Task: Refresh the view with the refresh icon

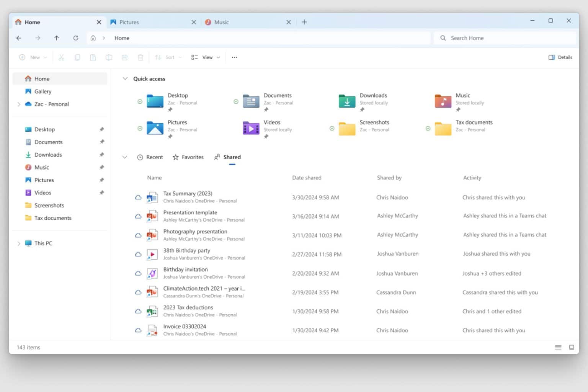Action: click(x=76, y=38)
